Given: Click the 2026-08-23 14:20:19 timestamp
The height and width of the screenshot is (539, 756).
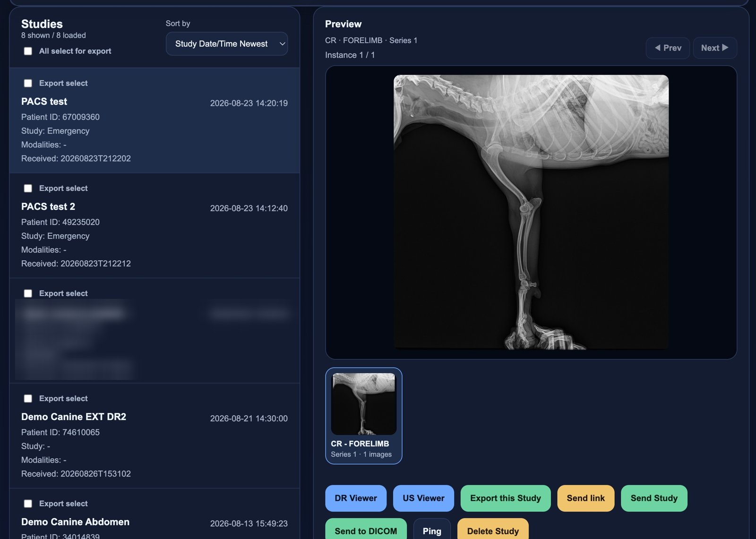Looking at the screenshot, I should pos(249,103).
